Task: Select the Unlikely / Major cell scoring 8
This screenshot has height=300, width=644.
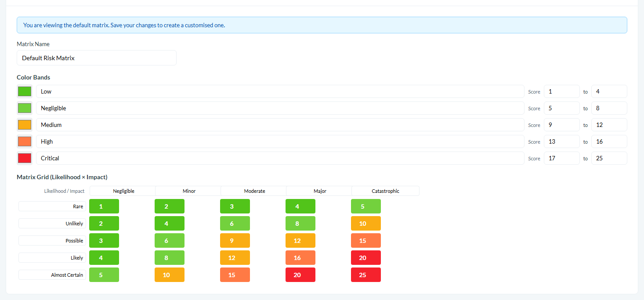Action: coord(300,224)
